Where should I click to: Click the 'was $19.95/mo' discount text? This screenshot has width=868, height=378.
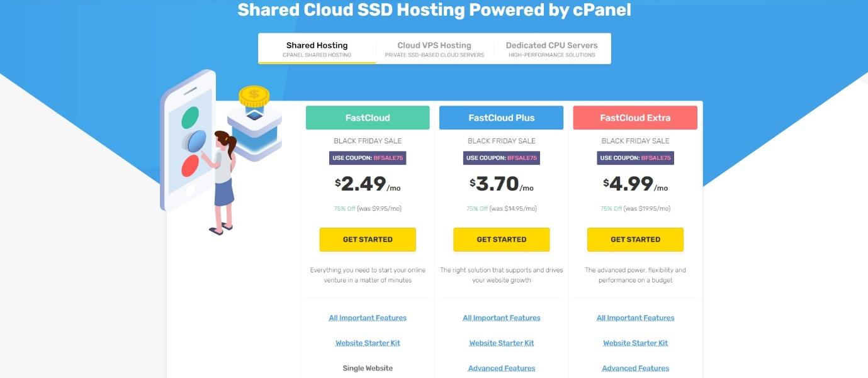pos(647,209)
